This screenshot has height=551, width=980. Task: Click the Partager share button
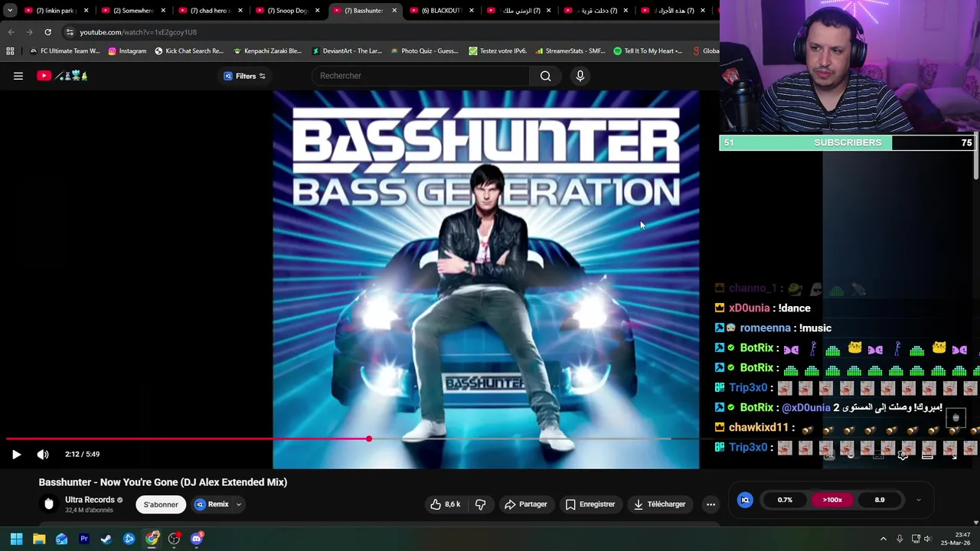tap(525, 504)
